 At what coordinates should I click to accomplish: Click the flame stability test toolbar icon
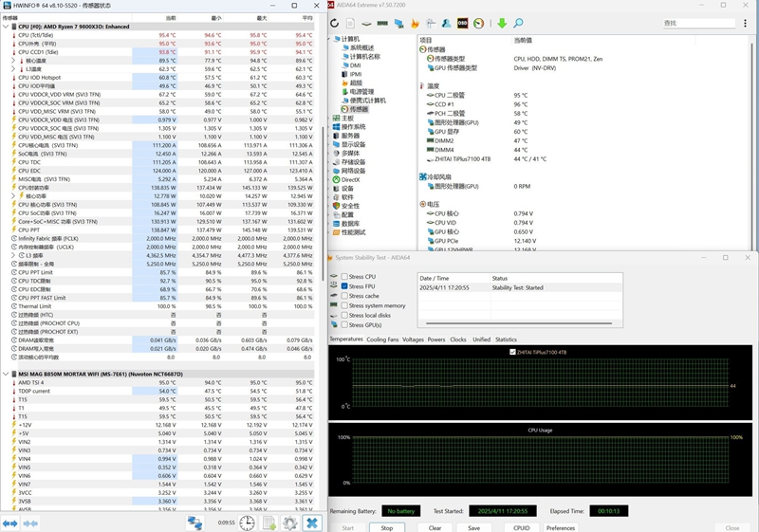415,23
